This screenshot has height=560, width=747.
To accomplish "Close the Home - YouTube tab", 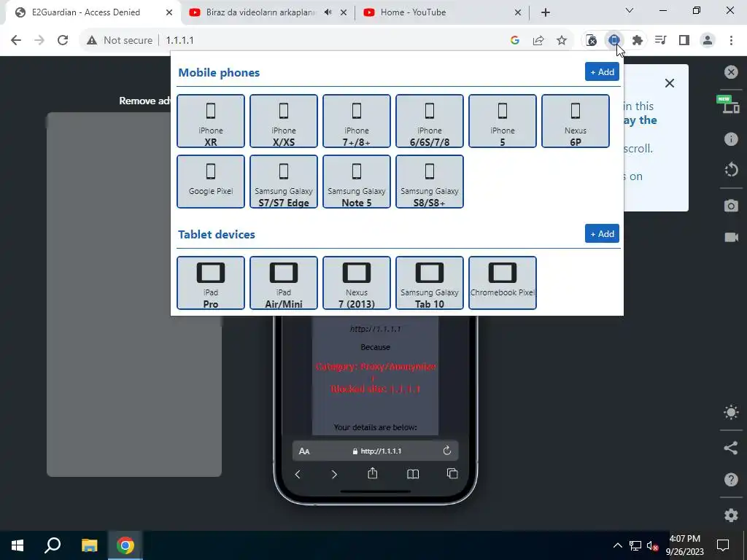I will [518, 12].
